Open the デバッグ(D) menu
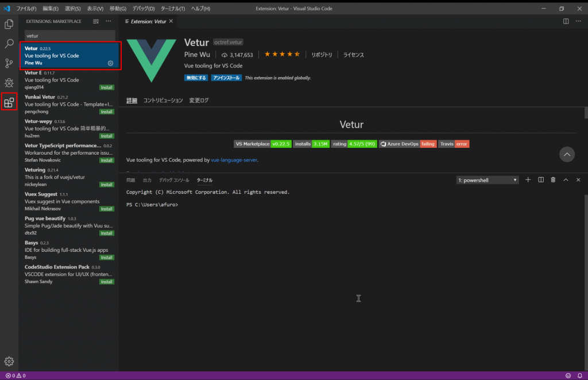This screenshot has width=588, height=380. pos(144,8)
